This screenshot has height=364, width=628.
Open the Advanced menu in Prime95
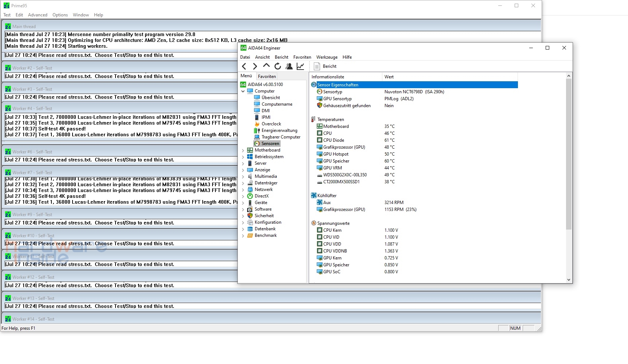pos(38,15)
